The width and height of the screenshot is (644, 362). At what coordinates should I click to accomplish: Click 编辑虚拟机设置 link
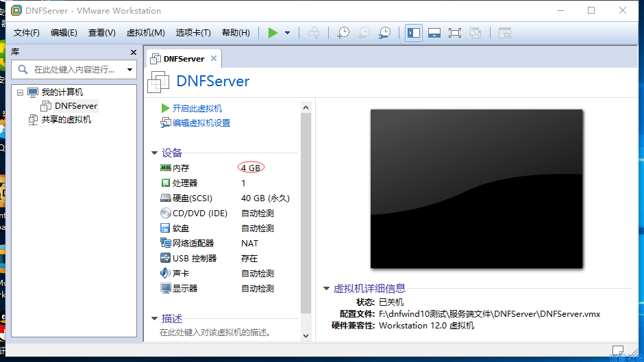[x=201, y=122]
